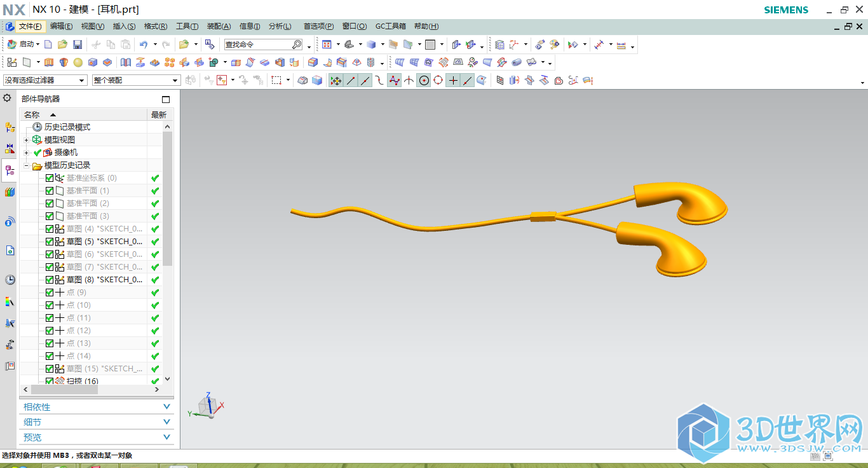Click the Measure distance ruler icon
Screen dimensions: 868x468
click(x=621, y=45)
